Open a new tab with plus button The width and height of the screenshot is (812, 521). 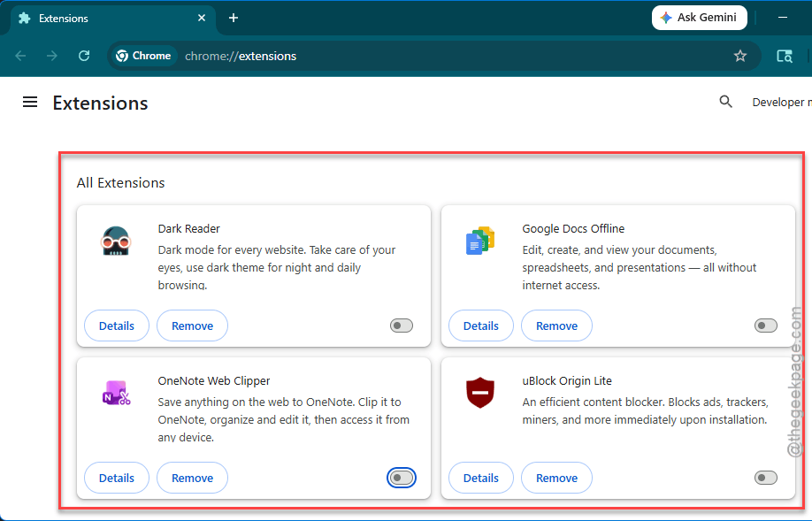[234, 18]
